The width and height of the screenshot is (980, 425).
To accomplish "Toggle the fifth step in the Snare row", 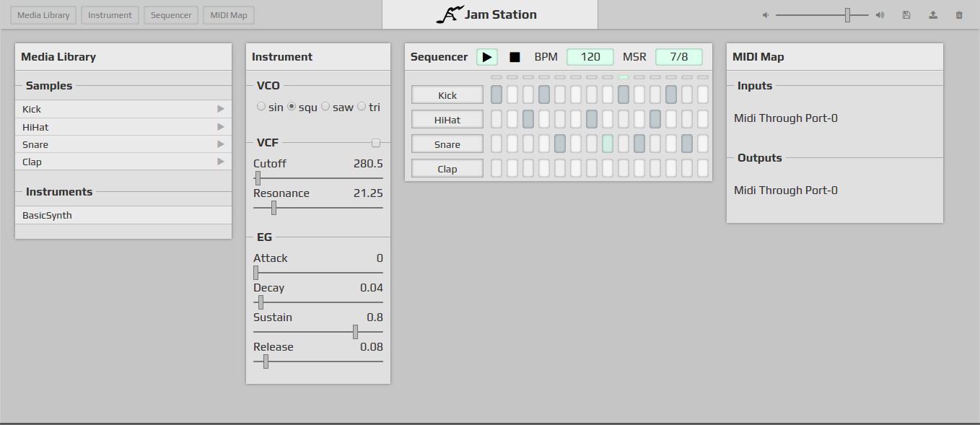I will (x=560, y=144).
